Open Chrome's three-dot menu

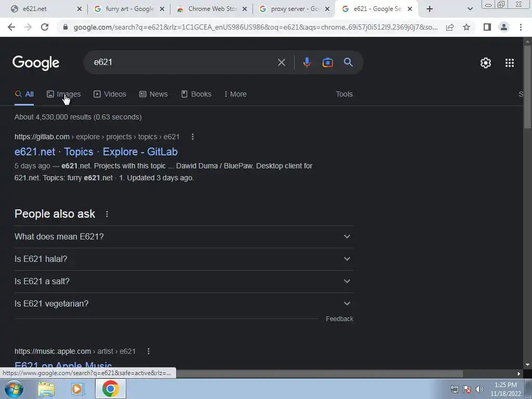coord(521,27)
